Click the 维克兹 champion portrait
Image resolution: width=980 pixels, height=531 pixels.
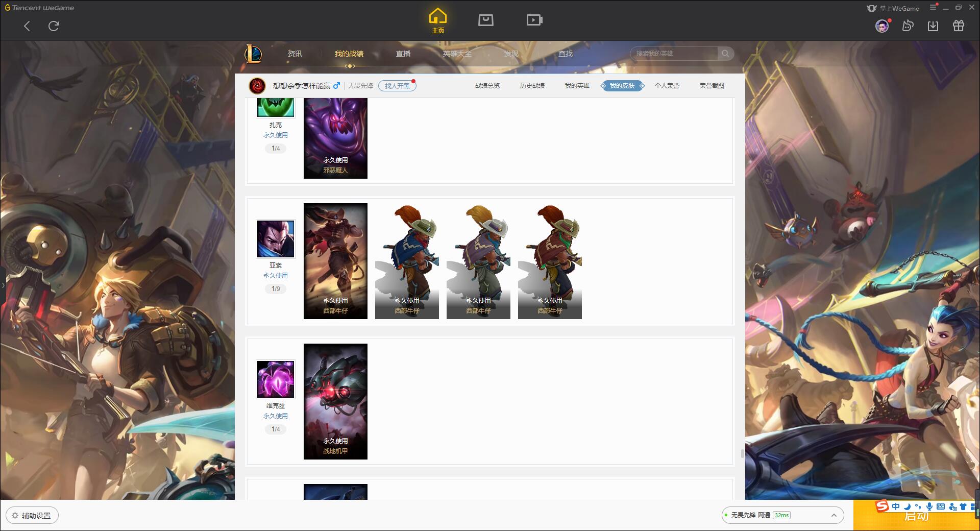point(276,379)
